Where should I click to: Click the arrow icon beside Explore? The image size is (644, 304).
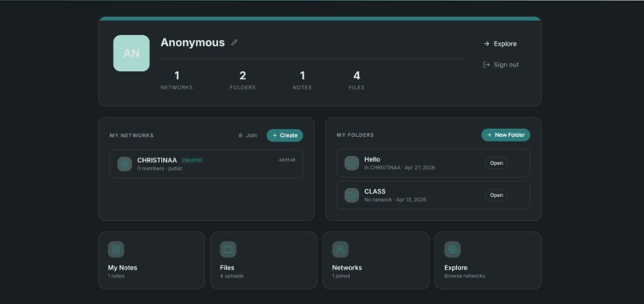[x=487, y=44]
